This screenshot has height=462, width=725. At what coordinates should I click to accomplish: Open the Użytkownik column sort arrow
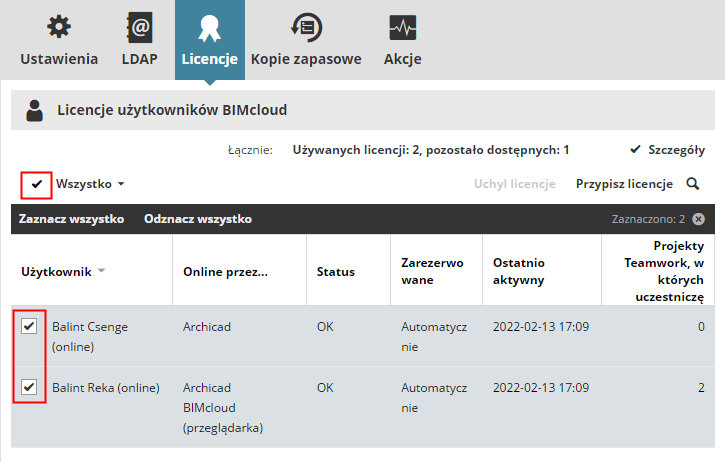[101, 272]
